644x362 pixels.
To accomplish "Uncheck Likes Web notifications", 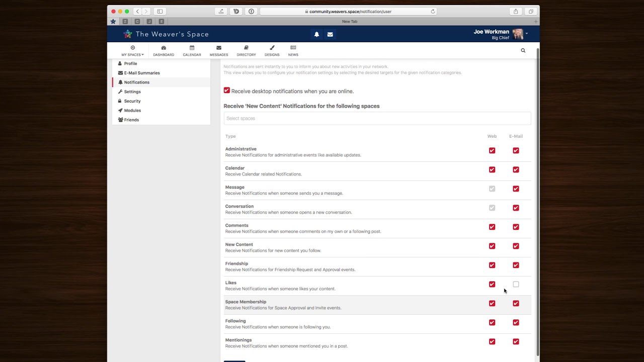I will (x=492, y=284).
